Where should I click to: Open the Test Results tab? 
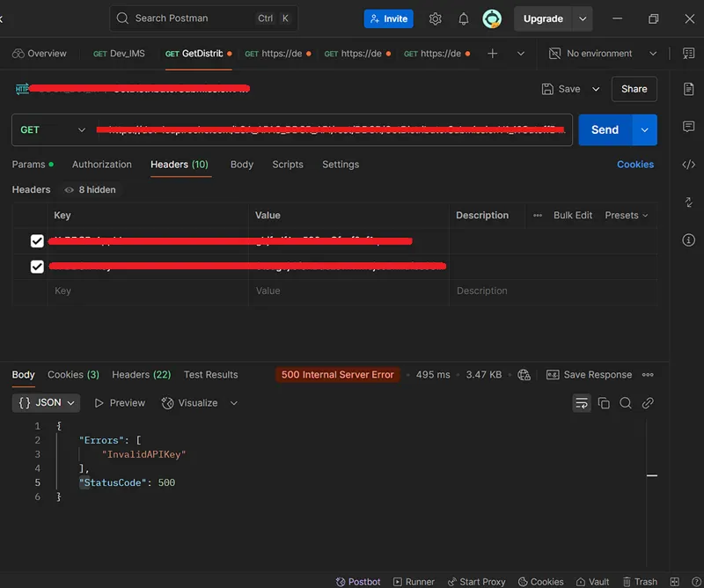(210, 374)
